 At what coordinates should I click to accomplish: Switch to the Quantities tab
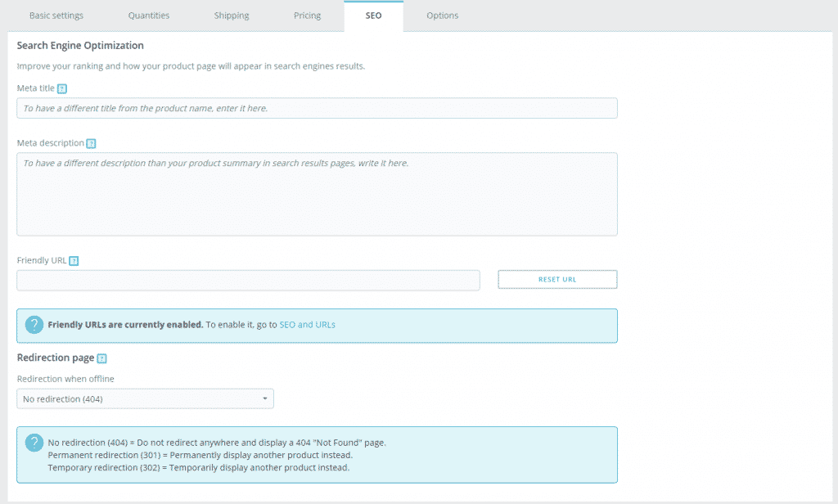click(x=148, y=15)
